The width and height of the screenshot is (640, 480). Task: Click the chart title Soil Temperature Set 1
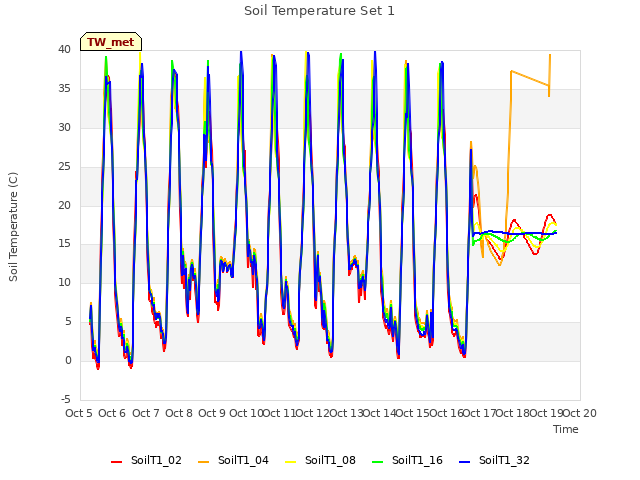click(x=319, y=11)
